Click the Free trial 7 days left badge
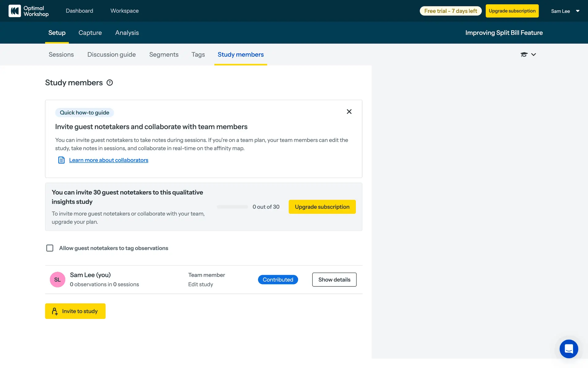The image size is (588, 368). 450,11
